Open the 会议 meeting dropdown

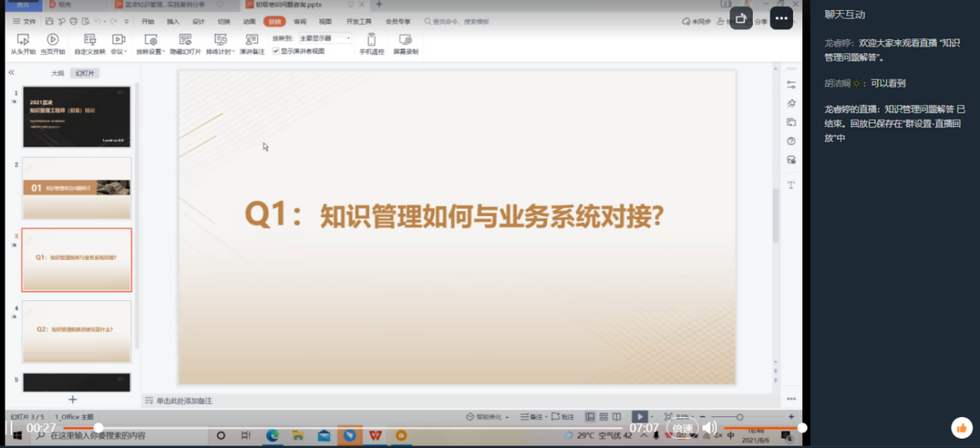coord(118,44)
